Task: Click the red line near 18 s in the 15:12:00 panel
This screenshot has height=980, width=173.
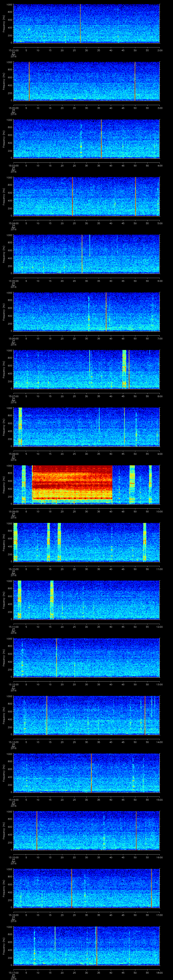Action: click(56, 657)
